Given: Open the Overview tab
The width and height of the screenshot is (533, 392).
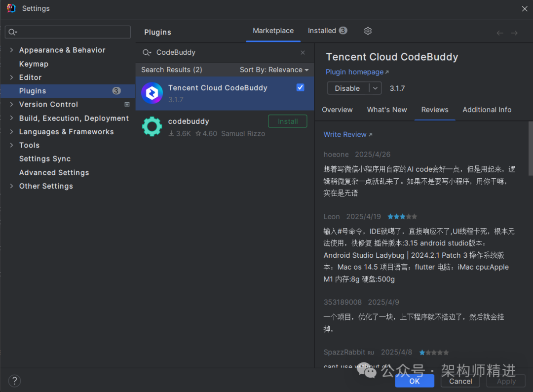Looking at the screenshot, I should (337, 110).
